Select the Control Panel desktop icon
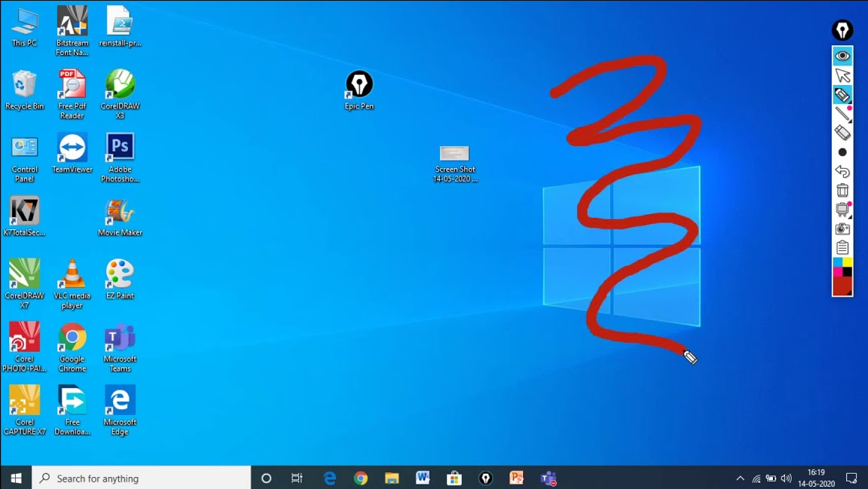Image resolution: width=868 pixels, height=489 pixels. click(24, 158)
